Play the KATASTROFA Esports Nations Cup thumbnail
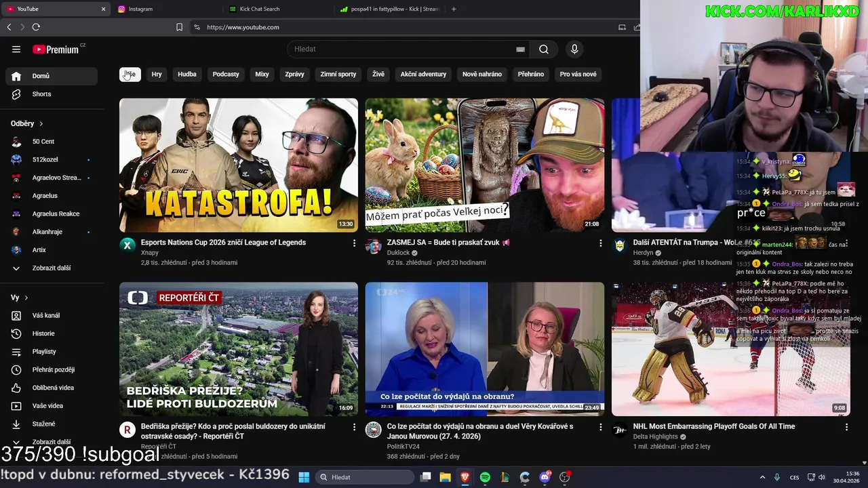The height and width of the screenshot is (488, 868). tap(239, 165)
